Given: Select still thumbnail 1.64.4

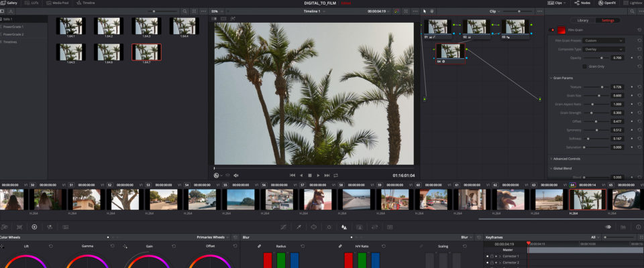Looking at the screenshot, I should (184, 26).
